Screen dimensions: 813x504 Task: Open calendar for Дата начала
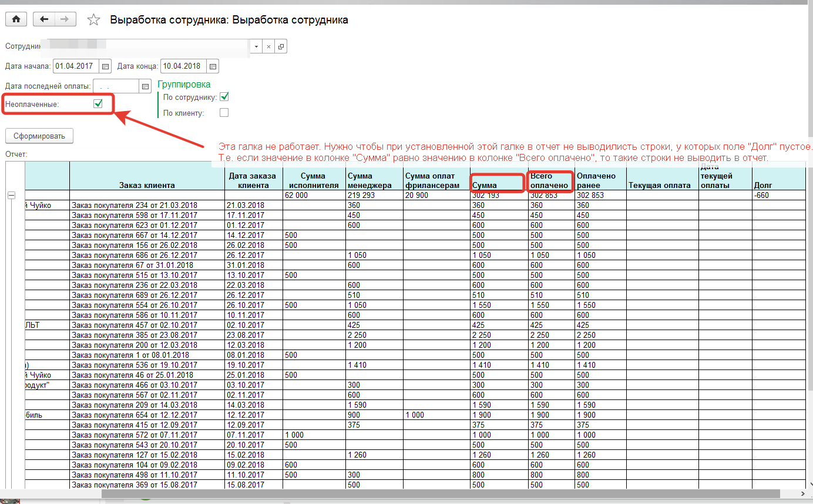[106, 66]
